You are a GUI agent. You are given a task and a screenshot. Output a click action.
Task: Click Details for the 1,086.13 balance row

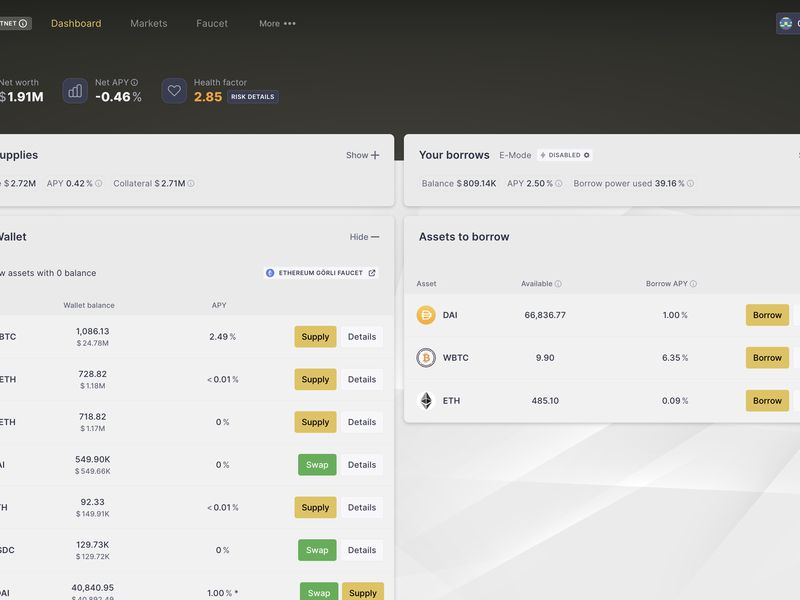click(361, 337)
